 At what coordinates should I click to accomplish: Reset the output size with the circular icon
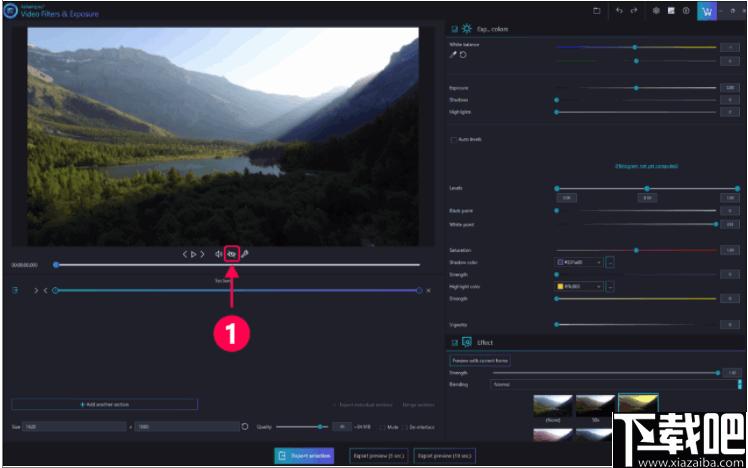[x=245, y=426]
